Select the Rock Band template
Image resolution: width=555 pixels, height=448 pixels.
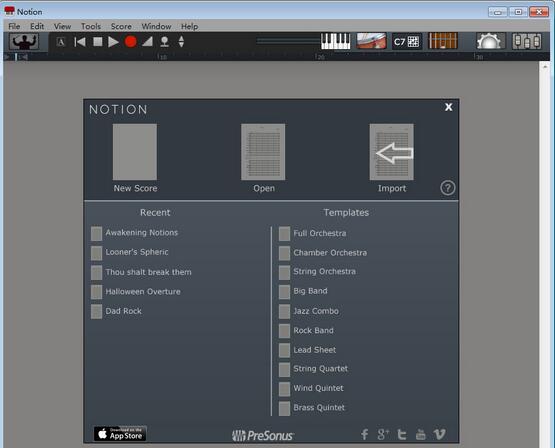[306, 331]
